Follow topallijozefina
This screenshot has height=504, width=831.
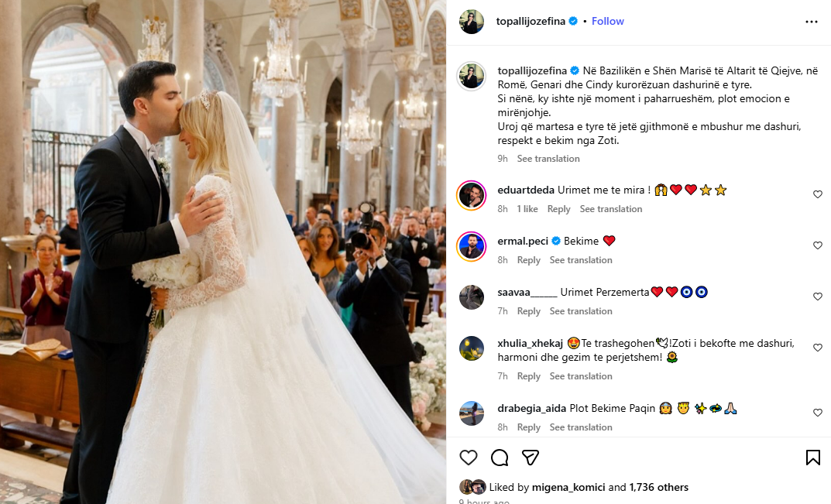[x=607, y=21]
